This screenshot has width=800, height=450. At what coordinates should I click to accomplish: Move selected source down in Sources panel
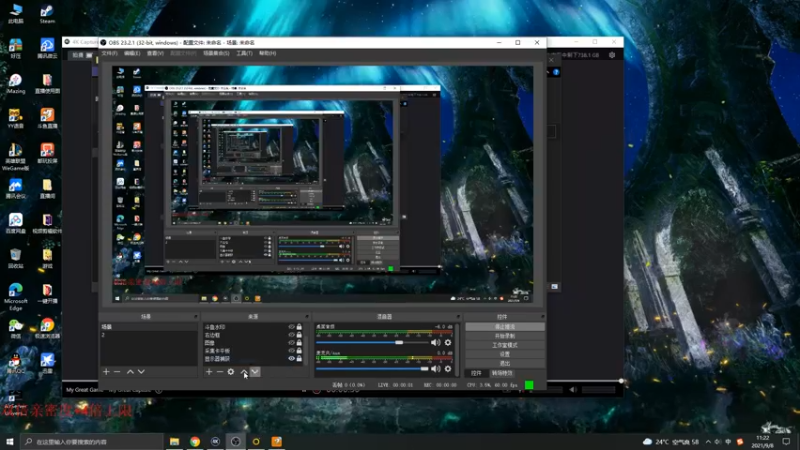(x=255, y=372)
